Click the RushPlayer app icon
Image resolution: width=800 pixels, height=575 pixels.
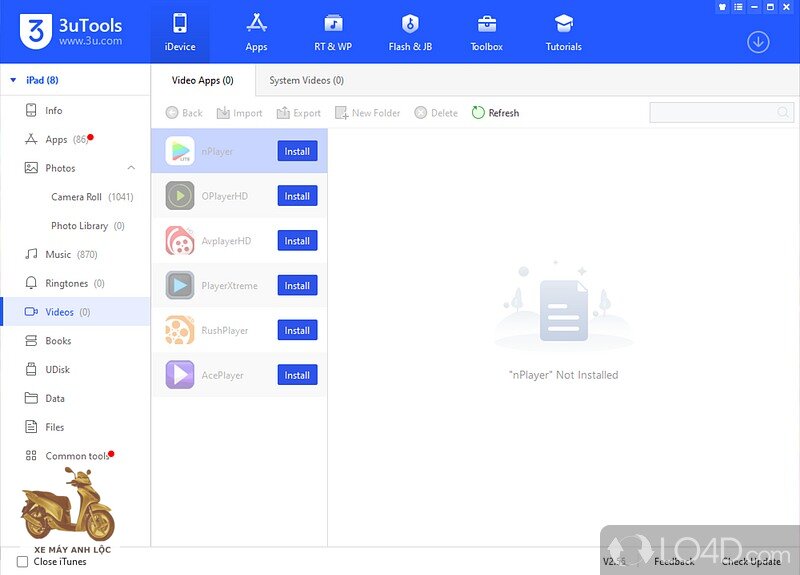(180, 330)
